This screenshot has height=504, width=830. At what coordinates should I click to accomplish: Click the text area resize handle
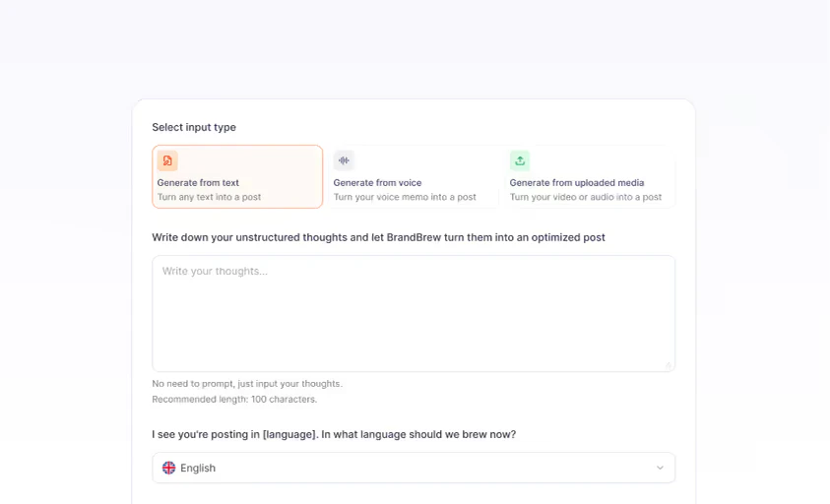tap(669, 365)
